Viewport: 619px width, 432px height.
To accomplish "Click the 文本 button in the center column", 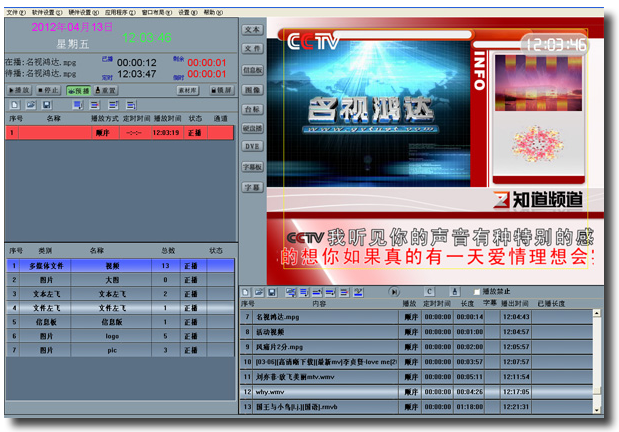I will click(x=252, y=30).
